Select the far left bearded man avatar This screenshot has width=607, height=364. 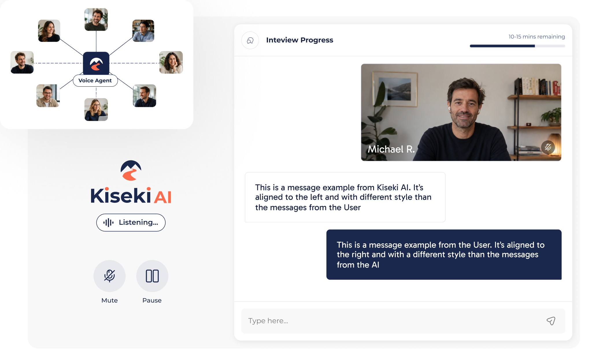(22, 62)
